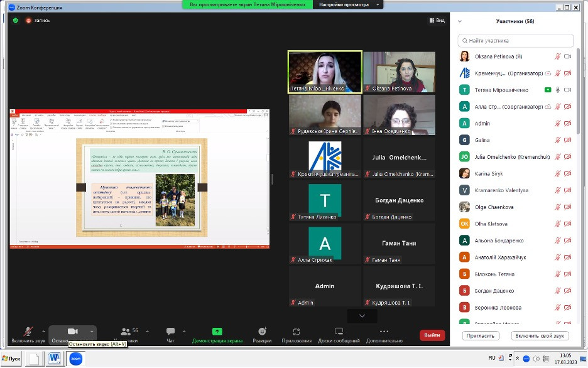This screenshot has height=368, width=588.
Task: Unmute microphone with Включить звук icon
Action: coord(28,332)
